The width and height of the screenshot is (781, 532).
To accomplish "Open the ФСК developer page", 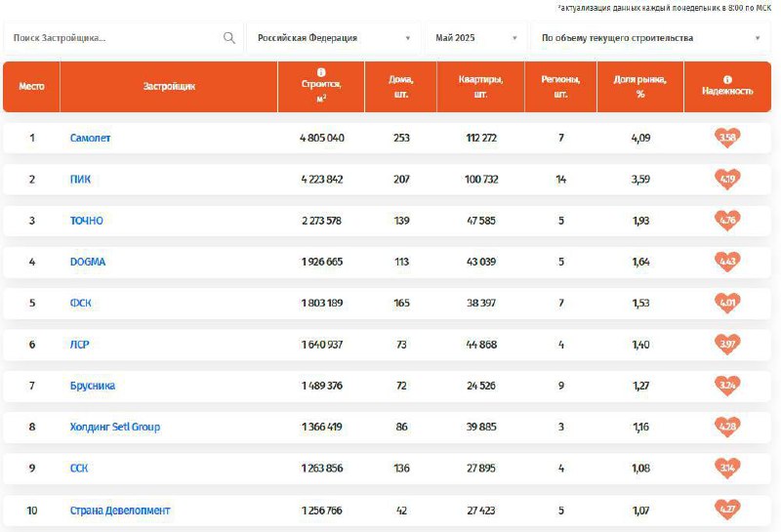I will (x=81, y=303).
